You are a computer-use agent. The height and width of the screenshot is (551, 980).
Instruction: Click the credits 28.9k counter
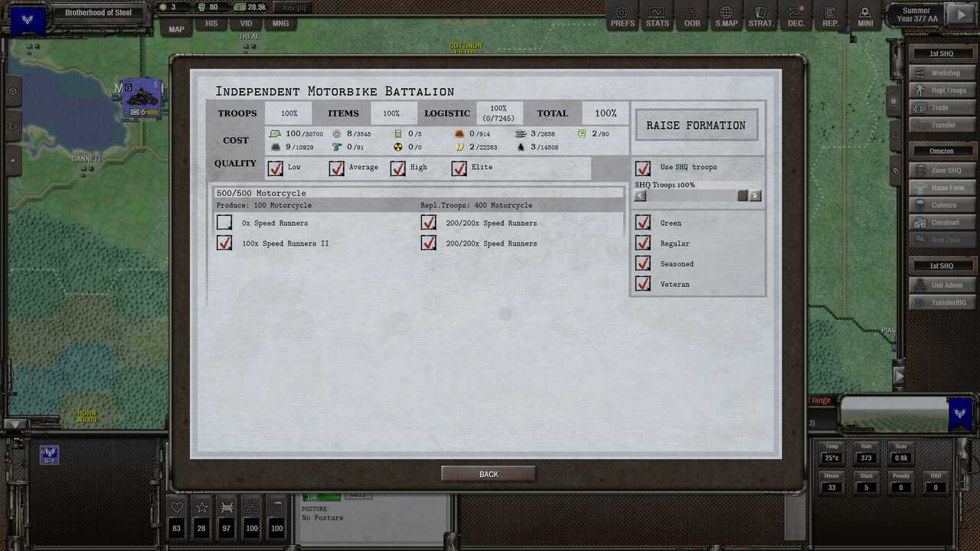(x=250, y=7)
